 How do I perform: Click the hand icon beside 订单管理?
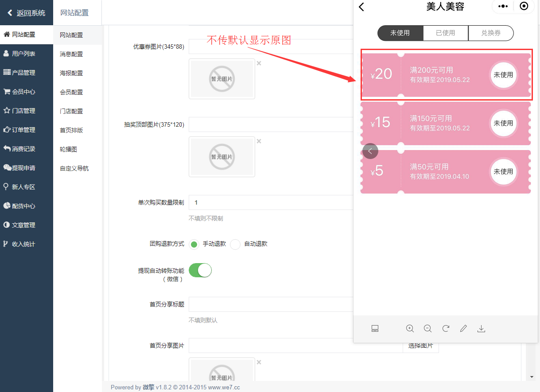[7, 130]
